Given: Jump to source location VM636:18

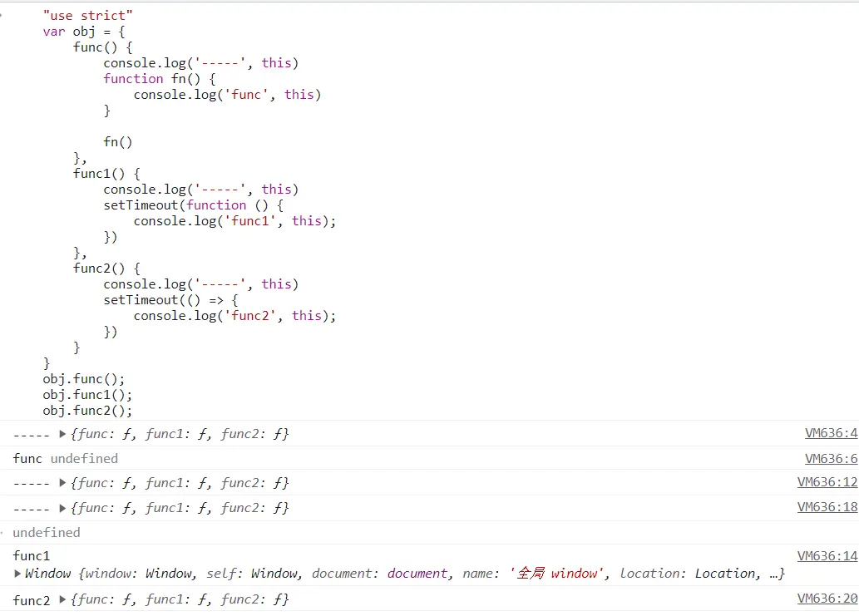Looking at the screenshot, I should (x=827, y=507).
